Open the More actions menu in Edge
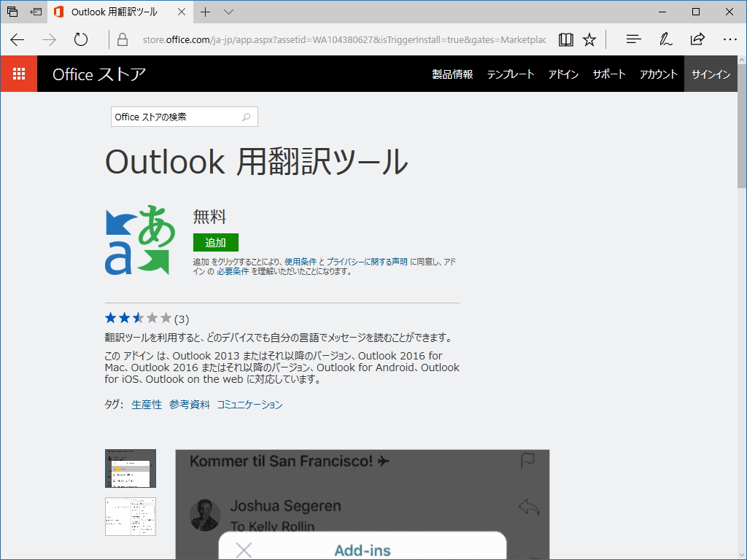 (729, 39)
